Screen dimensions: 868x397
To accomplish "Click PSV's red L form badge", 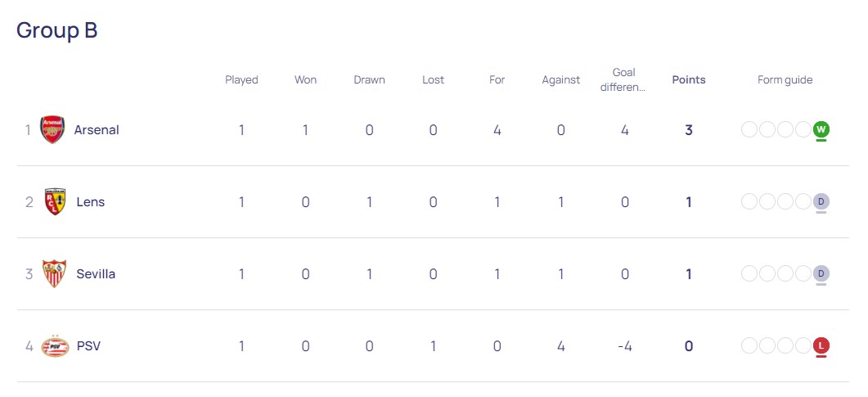I will click(821, 346).
